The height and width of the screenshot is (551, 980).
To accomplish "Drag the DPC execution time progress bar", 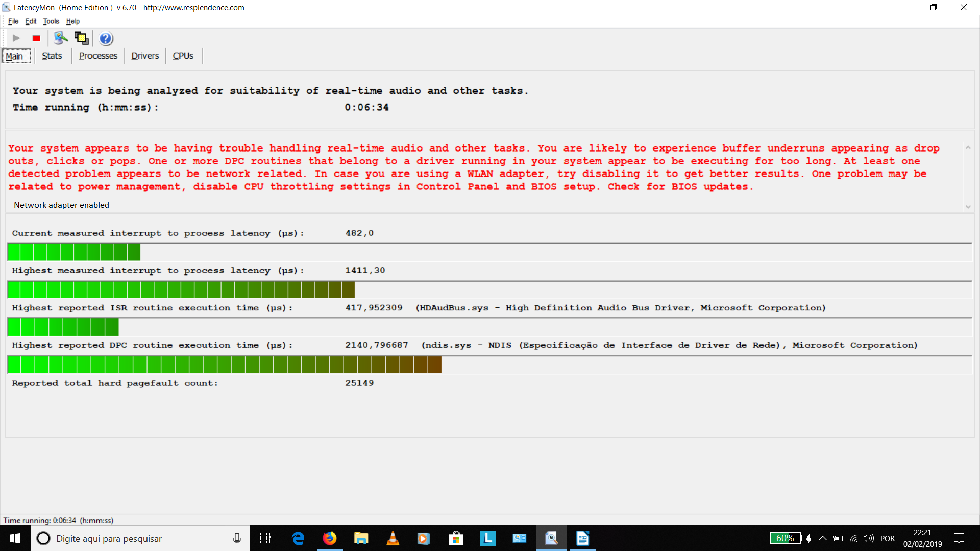I will tap(225, 365).
